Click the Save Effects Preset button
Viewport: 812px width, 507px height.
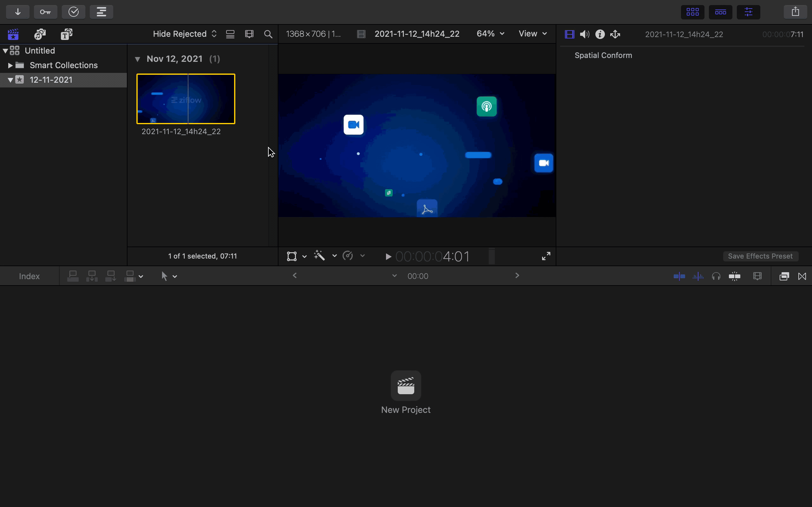click(760, 256)
